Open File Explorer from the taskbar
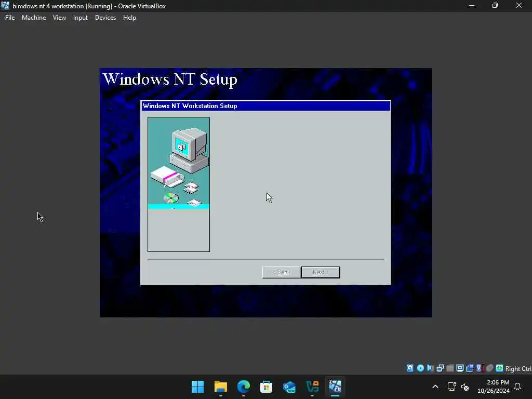This screenshot has width=532, height=399. 220,387
